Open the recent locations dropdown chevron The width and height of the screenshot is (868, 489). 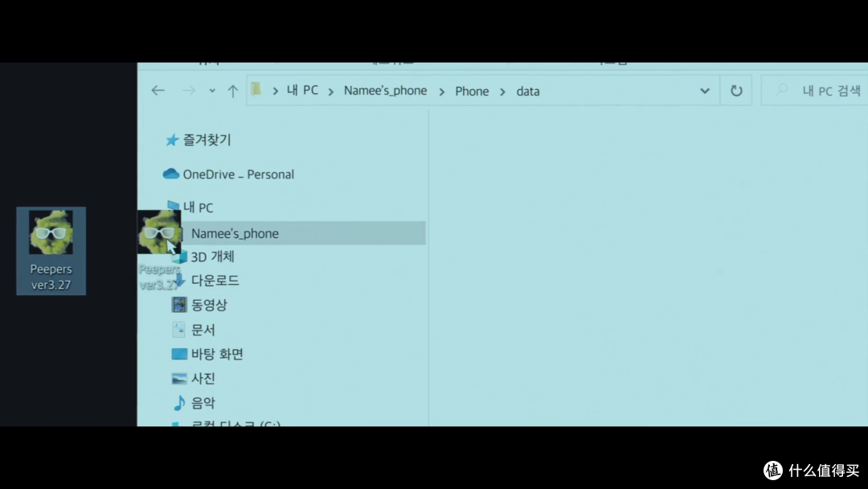tap(212, 91)
